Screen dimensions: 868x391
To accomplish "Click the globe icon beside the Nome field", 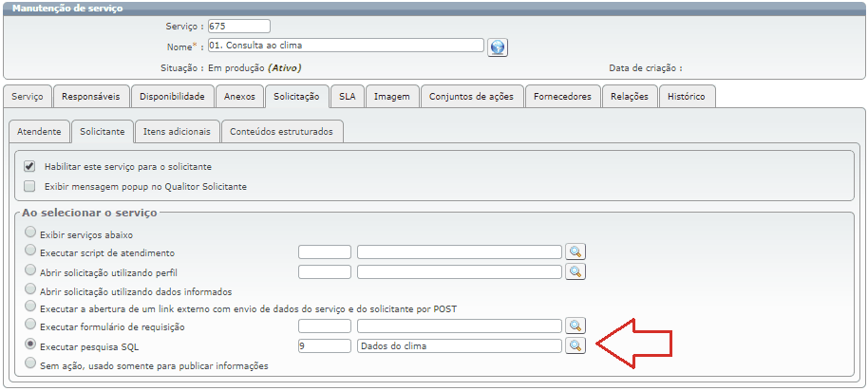I will (x=499, y=47).
